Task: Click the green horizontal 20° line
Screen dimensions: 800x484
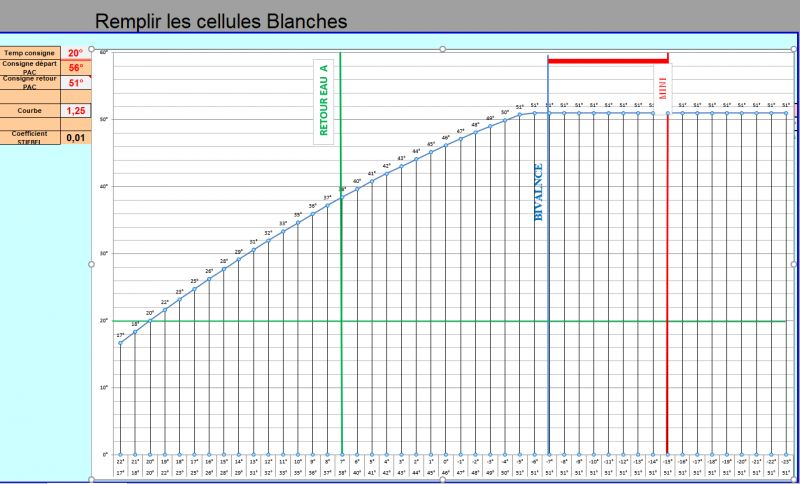Action: coord(450,321)
